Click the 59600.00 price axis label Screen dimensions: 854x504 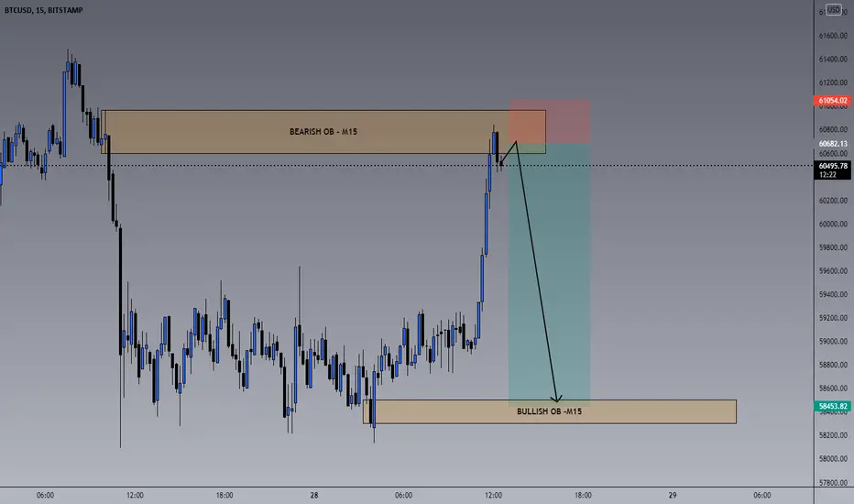833,271
